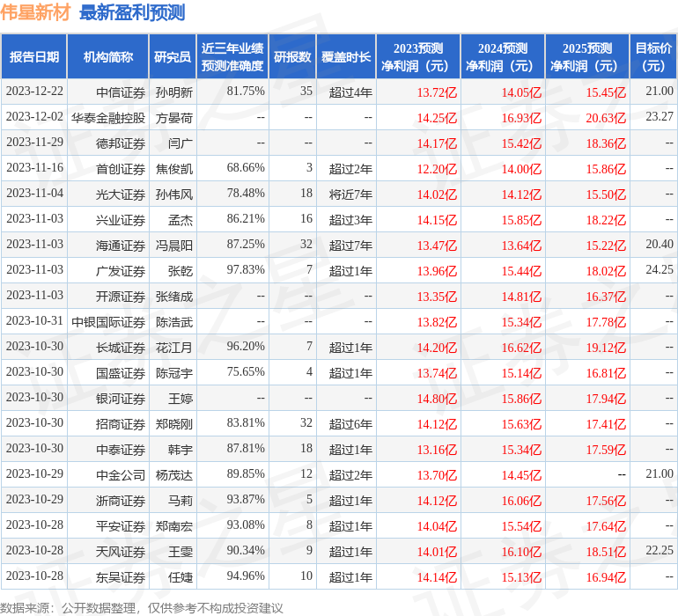The height and width of the screenshot is (616, 678).
Task: Select the 研究员 column header
Action: (x=173, y=56)
